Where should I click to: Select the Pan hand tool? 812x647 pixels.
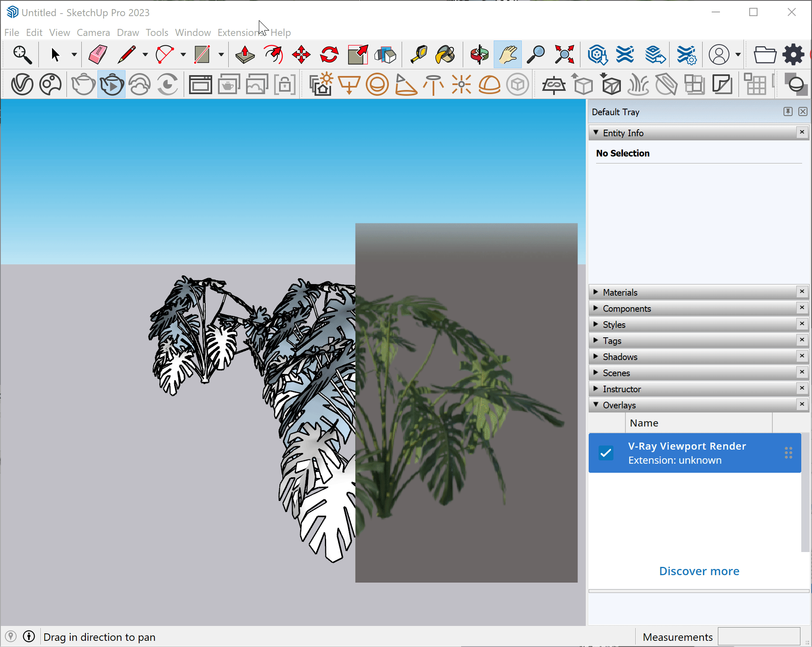508,55
